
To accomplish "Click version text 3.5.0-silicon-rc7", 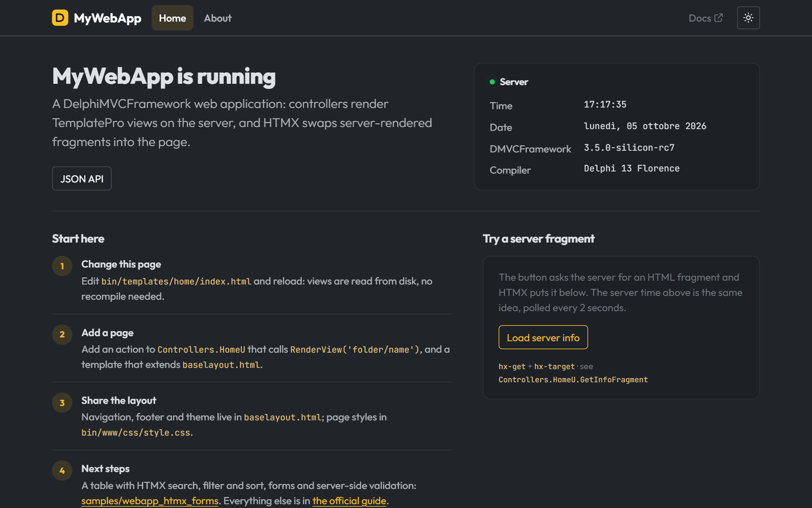I will 629,148.
